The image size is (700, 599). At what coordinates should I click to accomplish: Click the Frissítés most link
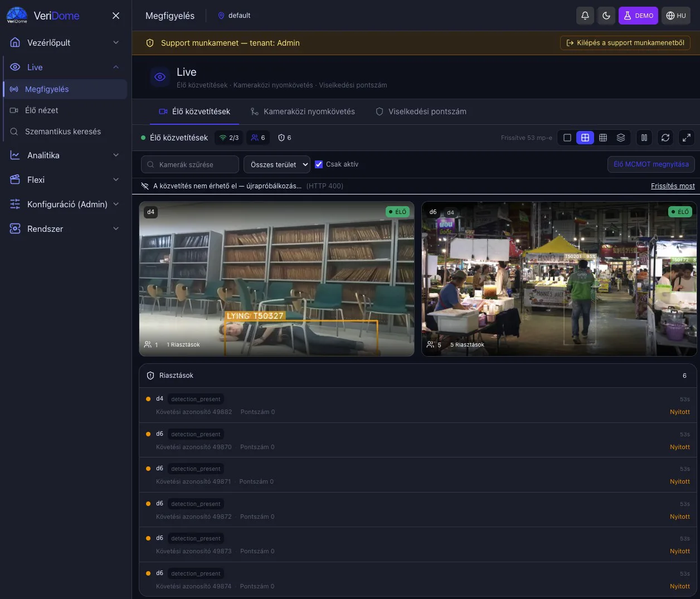click(x=673, y=186)
